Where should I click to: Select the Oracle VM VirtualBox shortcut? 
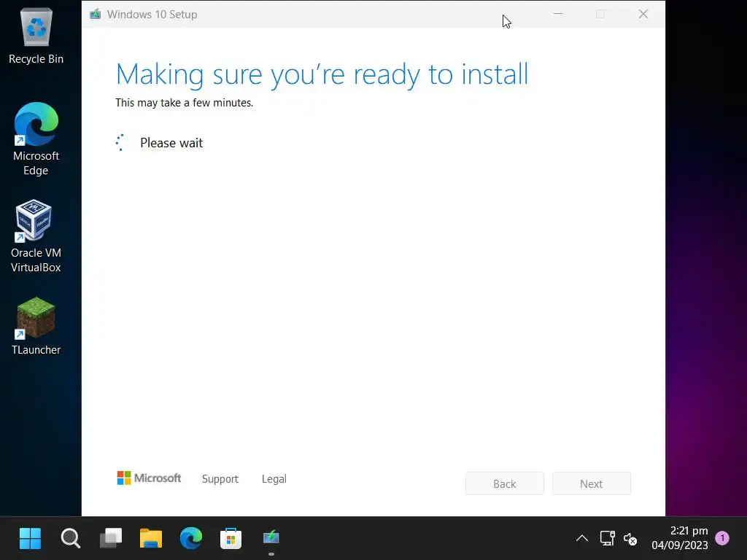[36, 236]
